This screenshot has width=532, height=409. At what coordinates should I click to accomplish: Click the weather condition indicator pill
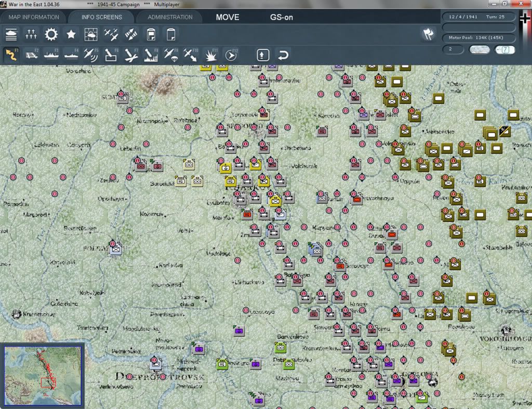point(480,49)
